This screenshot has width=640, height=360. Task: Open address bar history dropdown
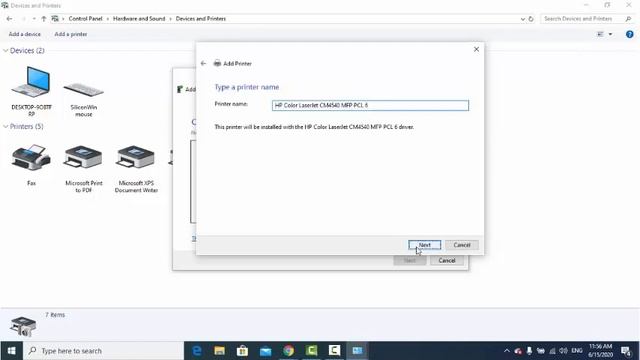tap(522, 19)
